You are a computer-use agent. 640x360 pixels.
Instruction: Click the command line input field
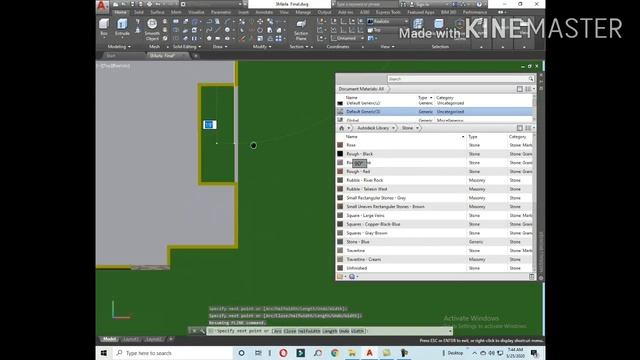coord(330,331)
